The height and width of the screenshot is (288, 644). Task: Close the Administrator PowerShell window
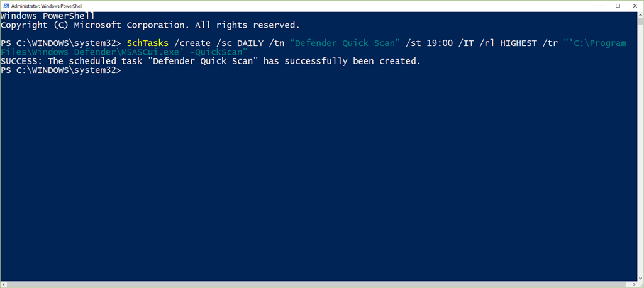click(x=635, y=6)
